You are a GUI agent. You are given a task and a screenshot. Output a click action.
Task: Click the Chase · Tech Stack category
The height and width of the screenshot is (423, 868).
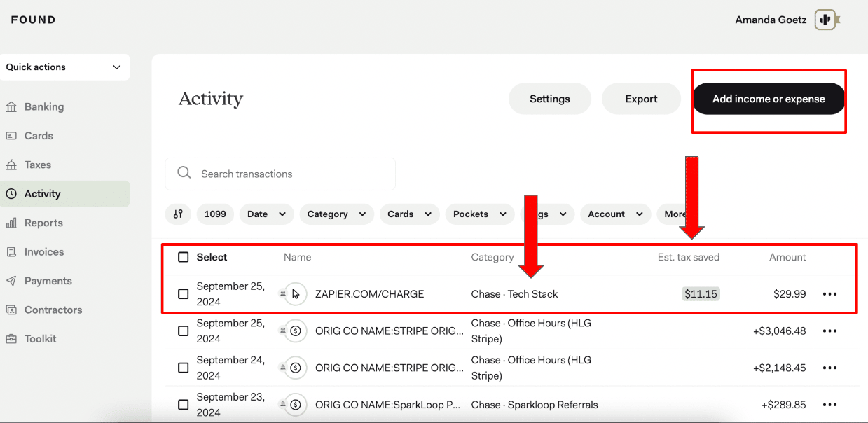click(x=515, y=294)
